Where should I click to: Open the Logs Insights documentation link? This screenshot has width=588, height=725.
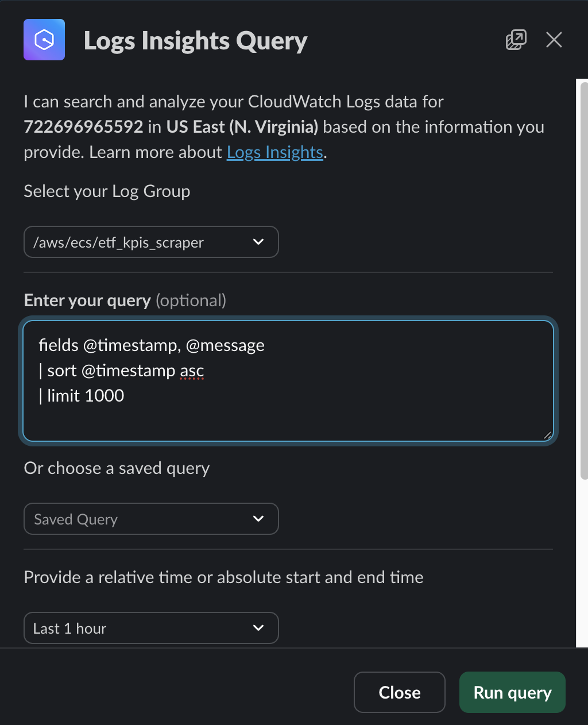(x=275, y=152)
